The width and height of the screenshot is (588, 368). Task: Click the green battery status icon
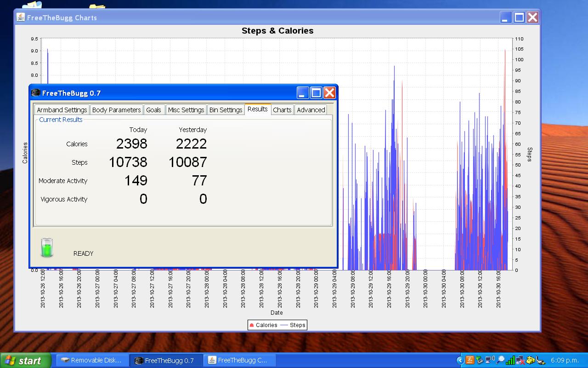47,247
